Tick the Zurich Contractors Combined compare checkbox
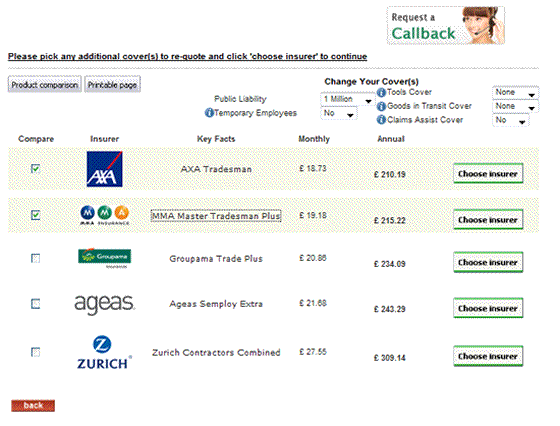 (x=35, y=352)
